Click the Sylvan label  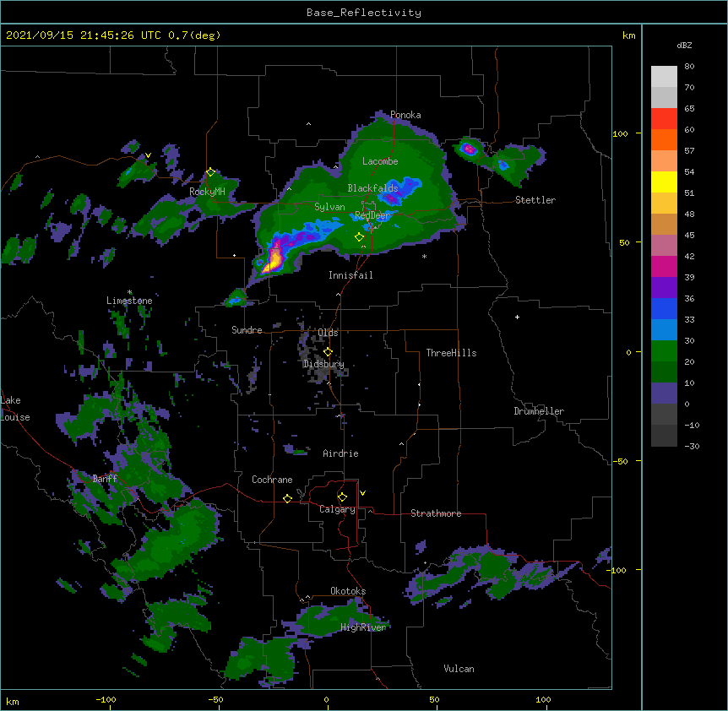(329, 207)
